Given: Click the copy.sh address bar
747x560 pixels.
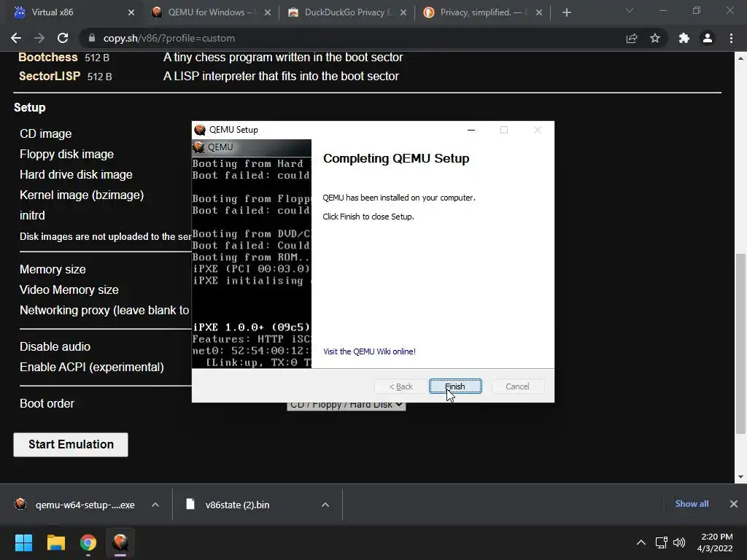Looking at the screenshot, I should [x=352, y=38].
